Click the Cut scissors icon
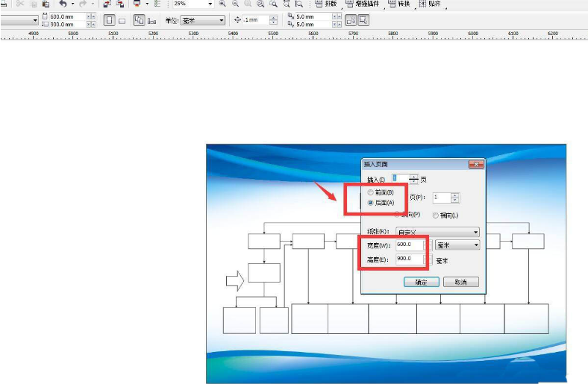Viewport: 588px width, 384px height. pos(20,4)
